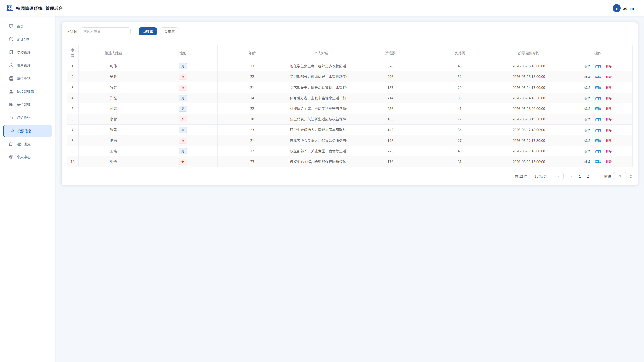The height and width of the screenshot is (362, 644).
Task: Click time 2026-06-14 17:00:00
Action: coord(529,88)
